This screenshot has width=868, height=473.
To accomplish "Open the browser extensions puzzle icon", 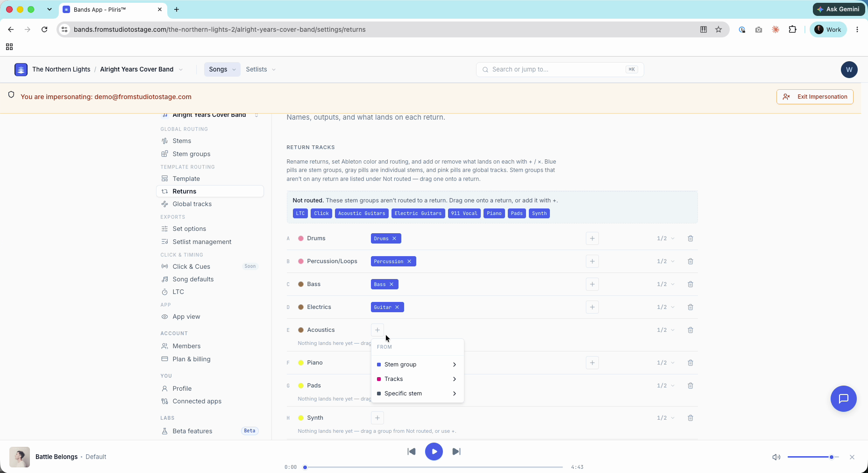I will (x=792, y=29).
